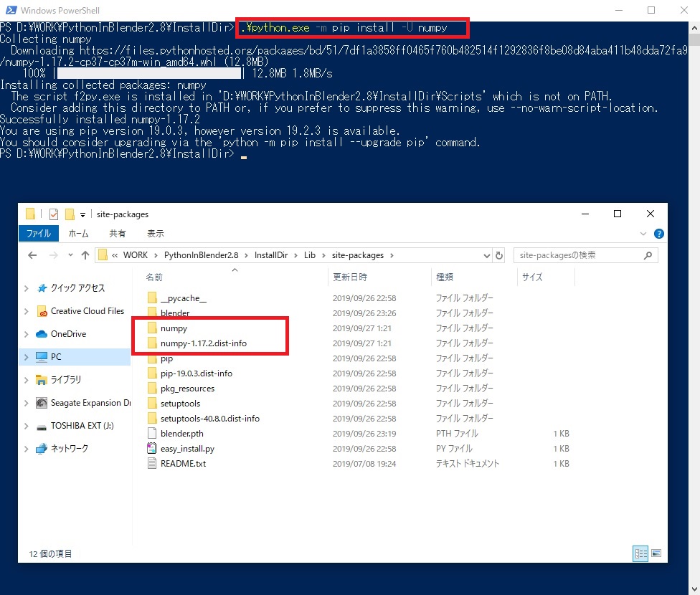Expand OneDrive in navigation pane

coord(27,334)
